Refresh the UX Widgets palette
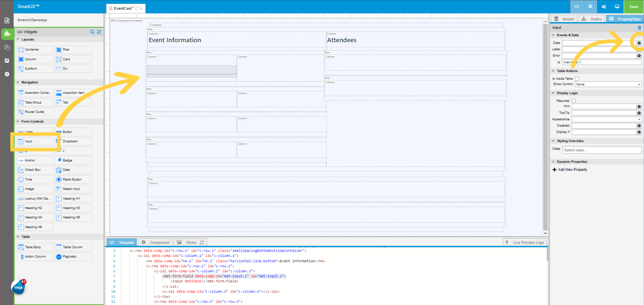This screenshot has width=644, height=305. [x=99, y=32]
